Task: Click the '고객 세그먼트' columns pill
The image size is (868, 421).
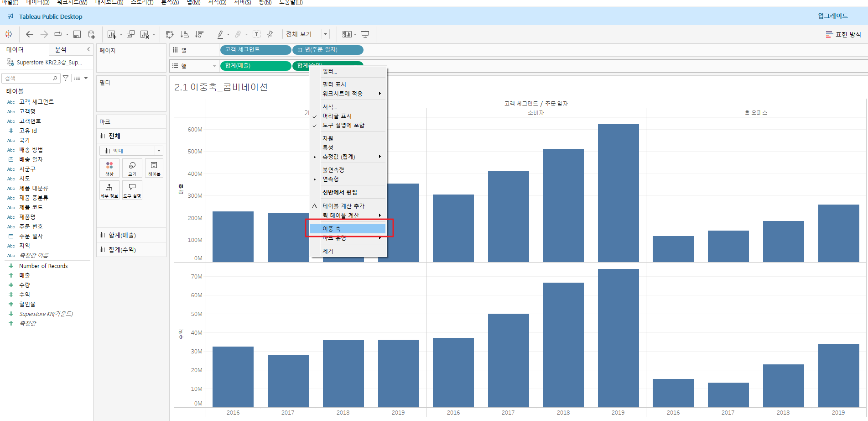Action: (256, 50)
